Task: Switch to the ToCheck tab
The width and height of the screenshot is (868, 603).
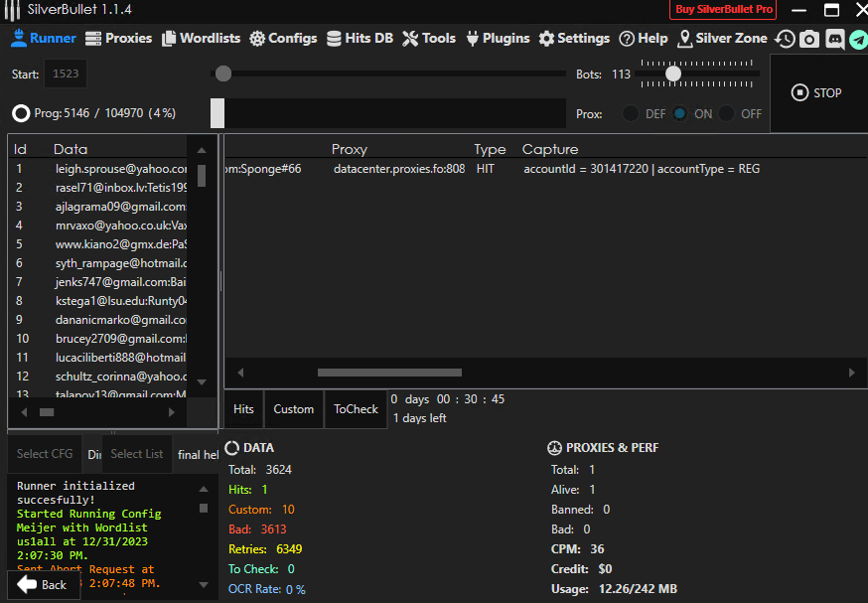Action: [x=356, y=409]
